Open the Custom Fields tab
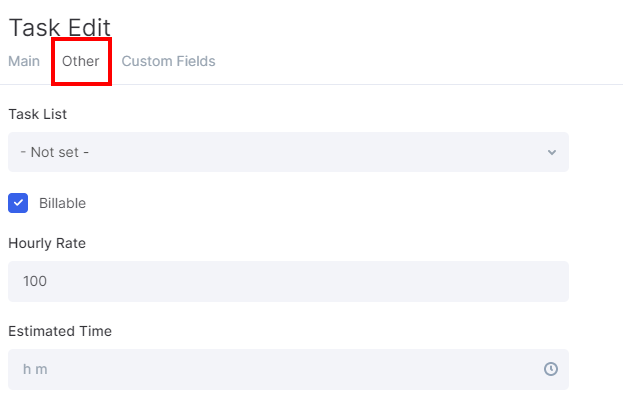 point(168,61)
